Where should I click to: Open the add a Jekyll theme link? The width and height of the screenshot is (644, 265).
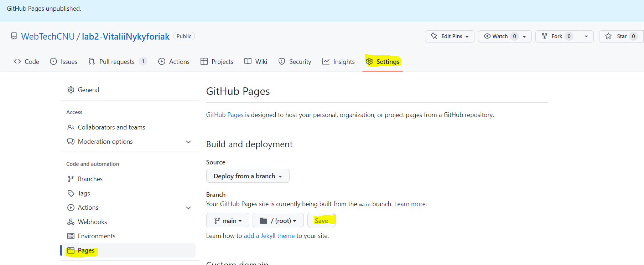point(269,236)
